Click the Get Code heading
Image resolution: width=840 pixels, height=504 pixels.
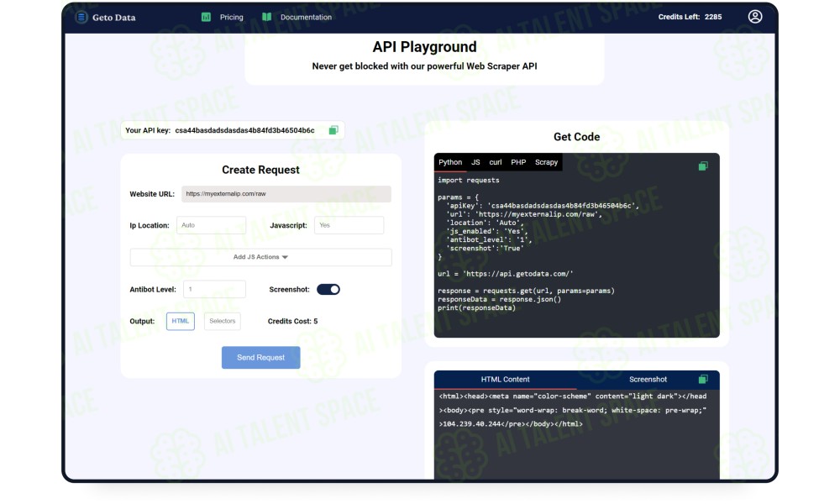click(x=576, y=137)
